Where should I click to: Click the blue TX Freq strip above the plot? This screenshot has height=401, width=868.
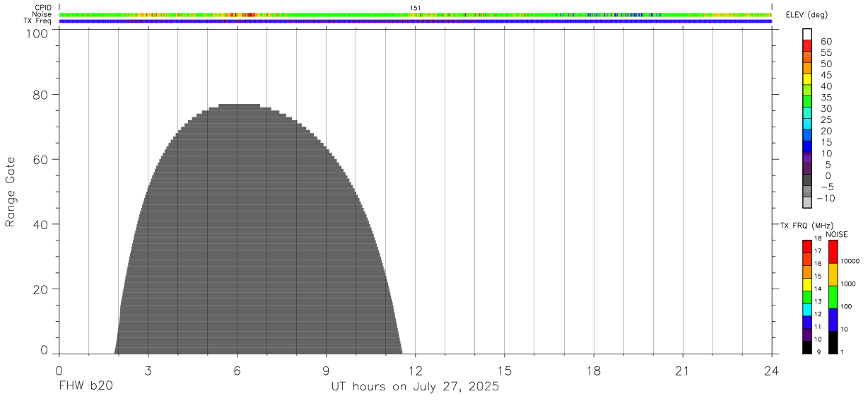(x=416, y=21)
